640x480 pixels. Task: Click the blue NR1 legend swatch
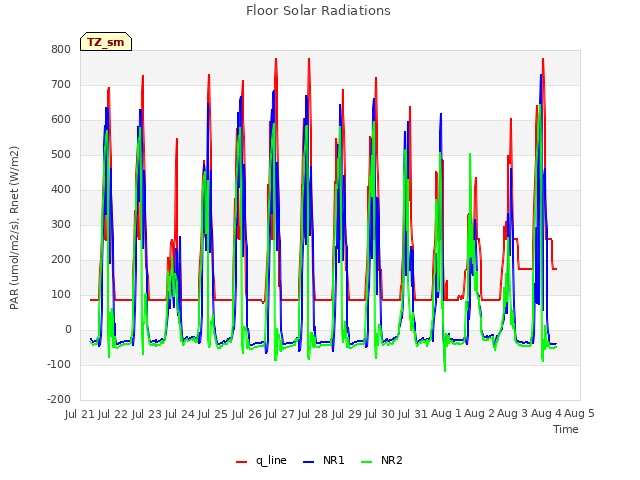[309, 462]
